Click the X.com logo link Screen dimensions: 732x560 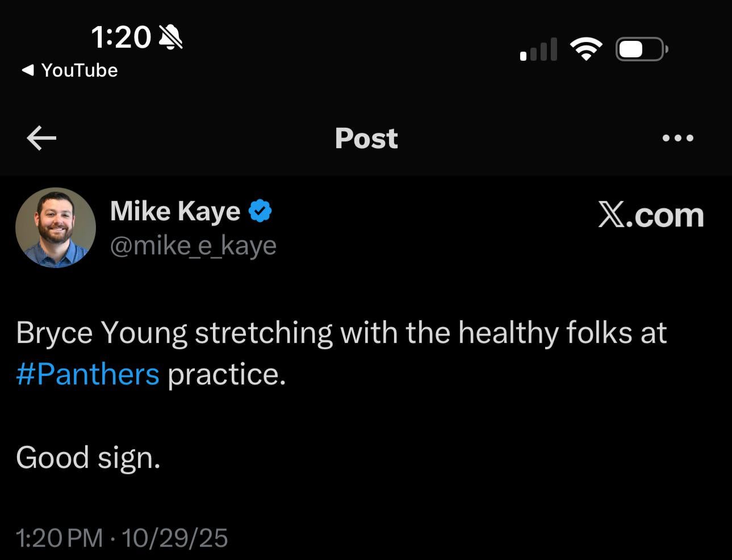[651, 216]
